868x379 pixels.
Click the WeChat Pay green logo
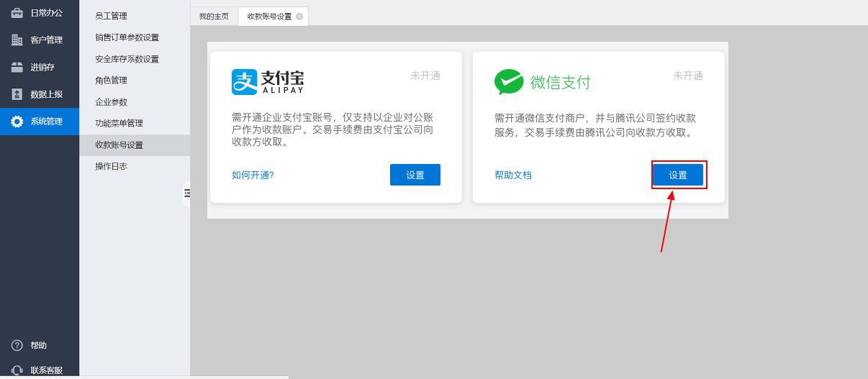(x=509, y=82)
